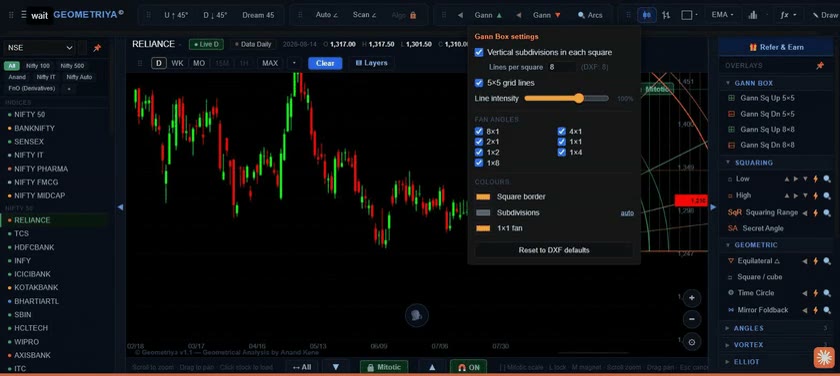Click the auto link beside Subdivisions
The image size is (840, 376).
pyautogui.click(x=627, y=213)
